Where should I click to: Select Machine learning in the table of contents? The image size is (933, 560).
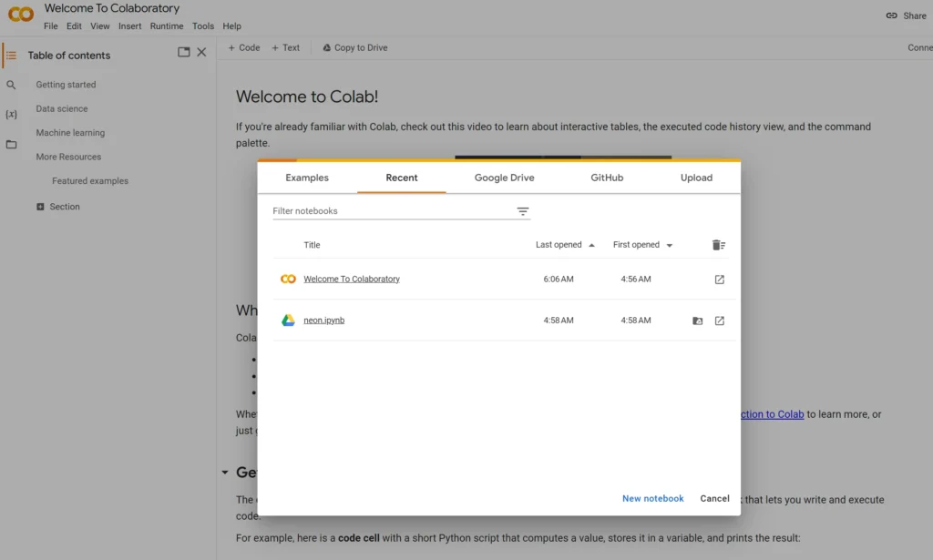69,132
